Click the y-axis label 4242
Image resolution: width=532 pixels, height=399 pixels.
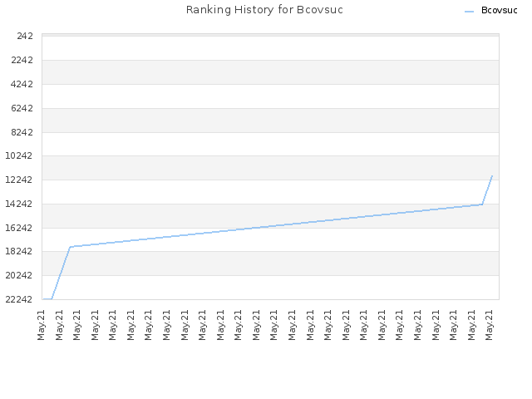pyautogui.click(x=22, y=84)
